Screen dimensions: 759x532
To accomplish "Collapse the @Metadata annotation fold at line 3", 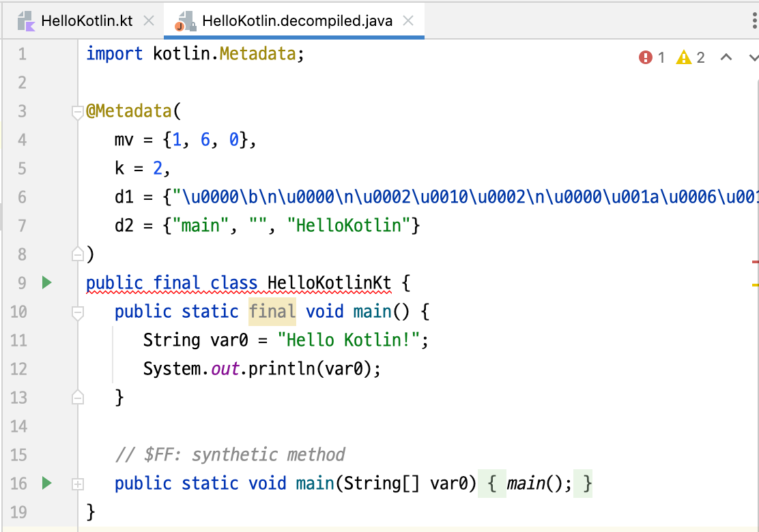I will (x=77, y=113).
